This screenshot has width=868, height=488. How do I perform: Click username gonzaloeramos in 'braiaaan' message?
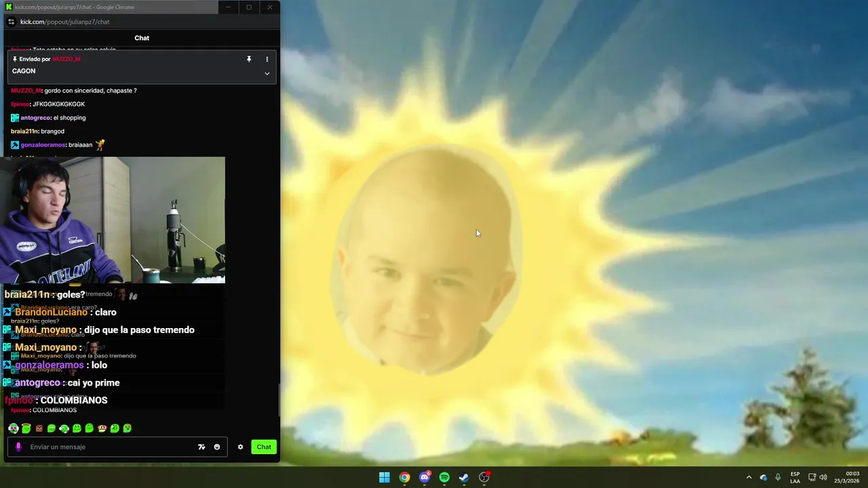[x=42, y=144]
